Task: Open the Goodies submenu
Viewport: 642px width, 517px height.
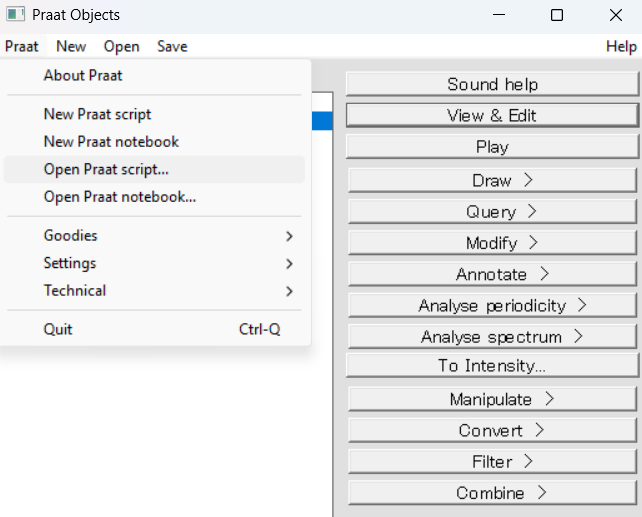Action: pyautogui.click(x=154, y=236)
